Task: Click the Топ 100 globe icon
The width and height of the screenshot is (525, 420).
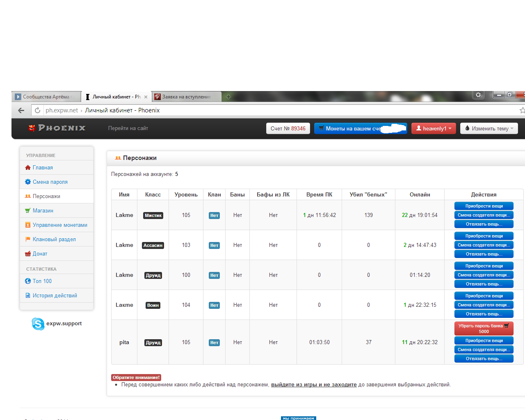Action: point(28,281)
